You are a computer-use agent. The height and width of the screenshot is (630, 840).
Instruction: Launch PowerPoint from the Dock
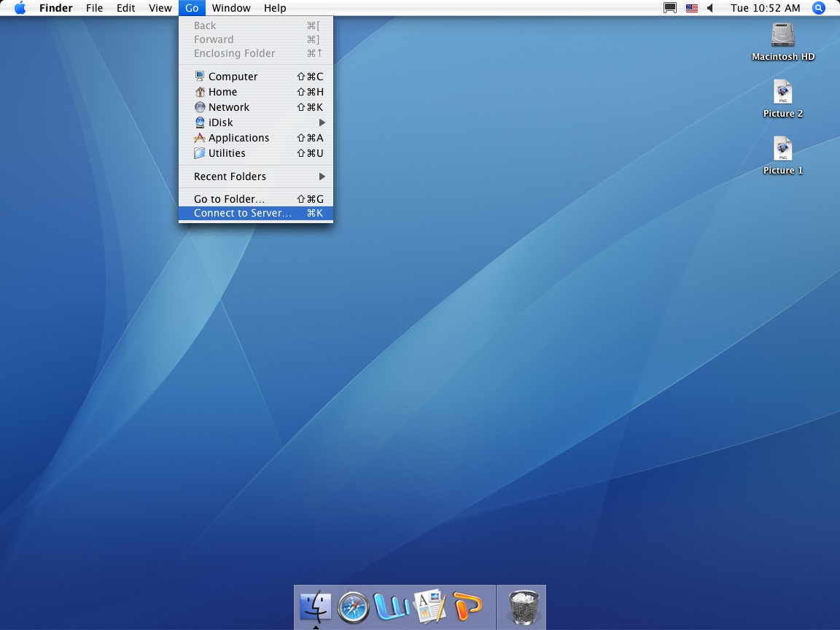(x=468, y=607)
